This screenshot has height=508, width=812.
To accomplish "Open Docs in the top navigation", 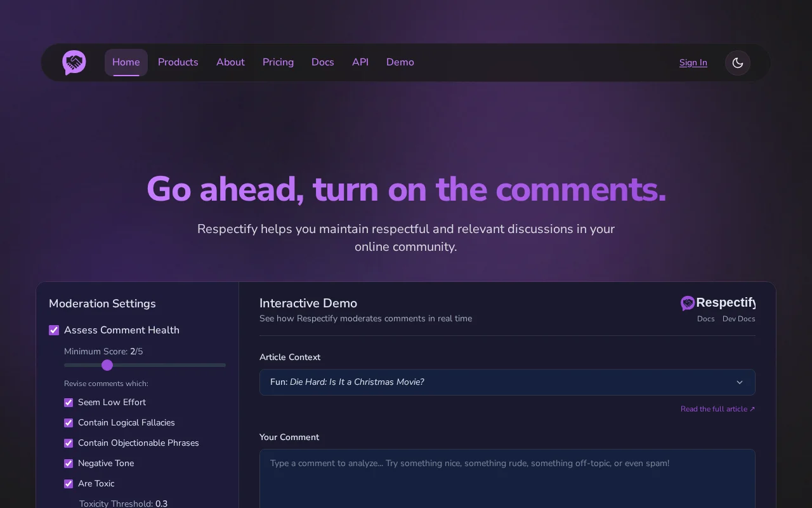I will point(323,62).
